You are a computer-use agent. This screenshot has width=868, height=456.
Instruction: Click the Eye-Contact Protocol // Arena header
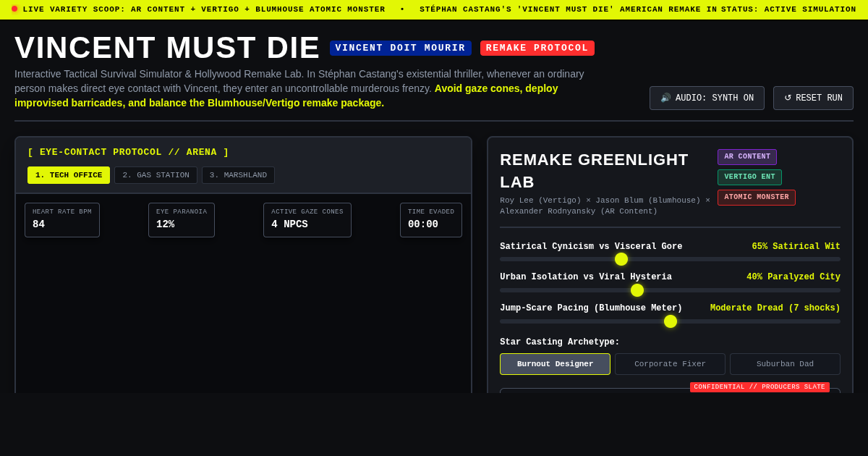[128, 153]
